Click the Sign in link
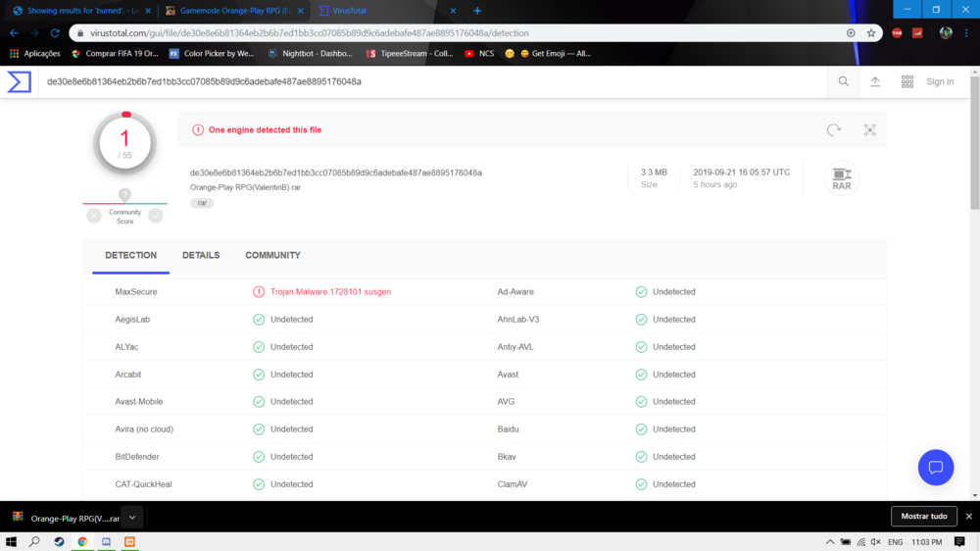980x551 pixels. coord(940,81)
